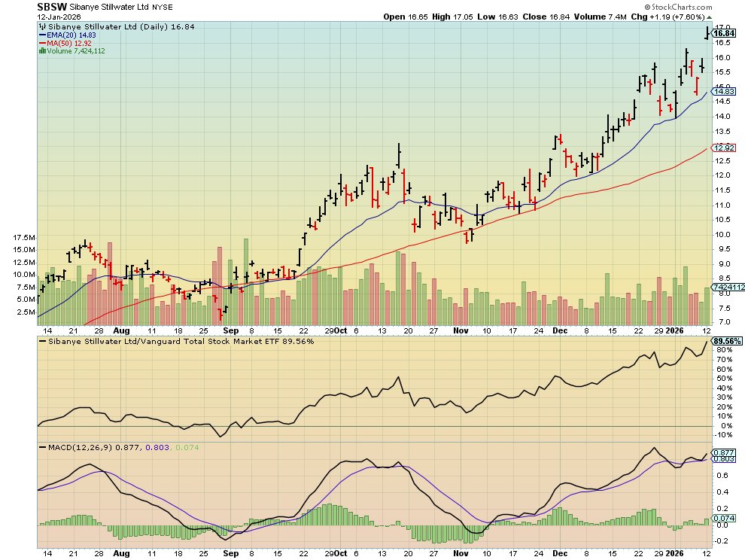The image size is (745, 560).
Task: Click the 12.92 moving-average flag on the right axis
Action: click(x=724, y=148)
